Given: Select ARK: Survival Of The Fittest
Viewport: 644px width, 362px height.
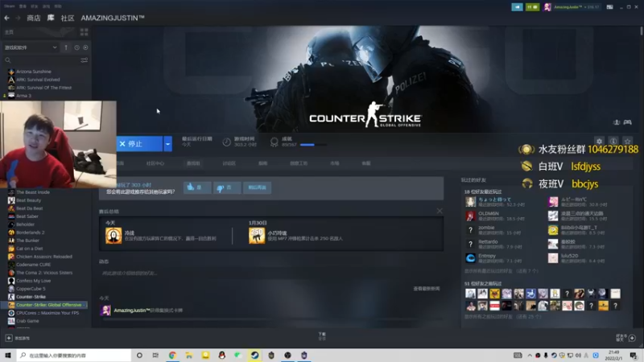Looking at the screenshot, I should tap(45, 88).
